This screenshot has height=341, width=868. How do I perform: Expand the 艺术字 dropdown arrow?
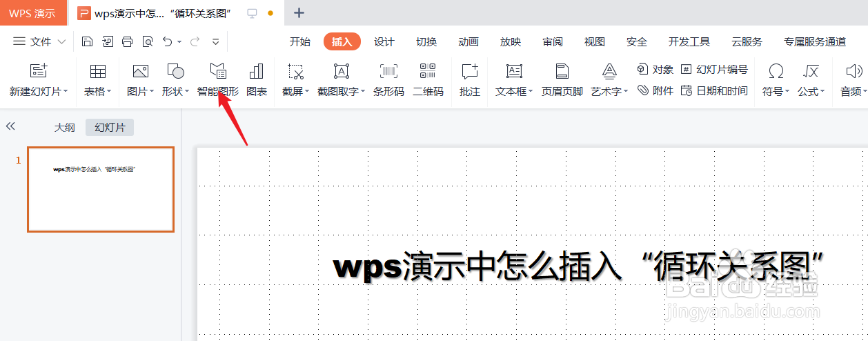point(626,92)
